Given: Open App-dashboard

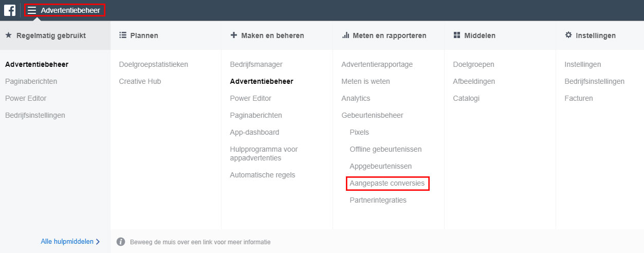Looking at the screenshot, I should pos(254,132).
